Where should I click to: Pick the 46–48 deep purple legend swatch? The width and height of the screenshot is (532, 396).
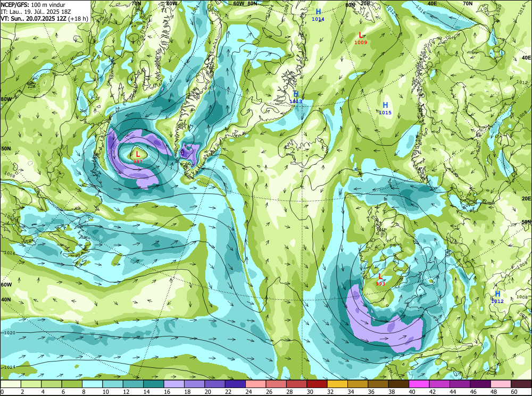480,384
